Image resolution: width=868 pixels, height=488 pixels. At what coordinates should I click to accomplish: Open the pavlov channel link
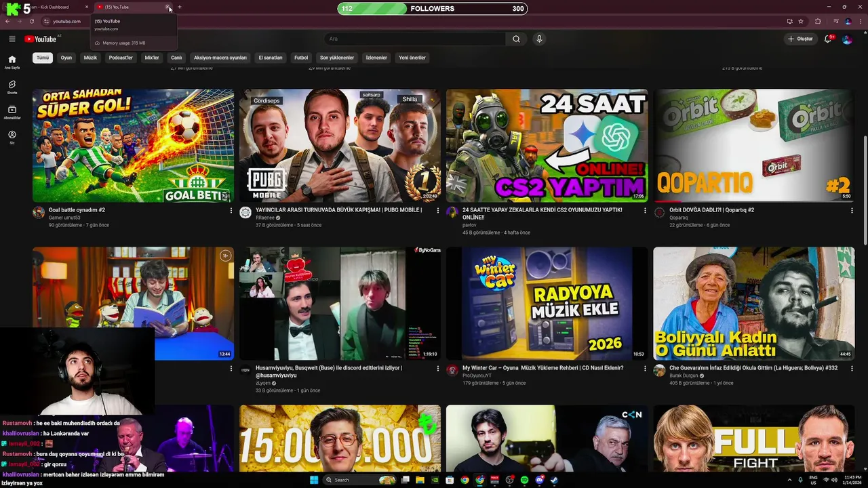[469, 225]
